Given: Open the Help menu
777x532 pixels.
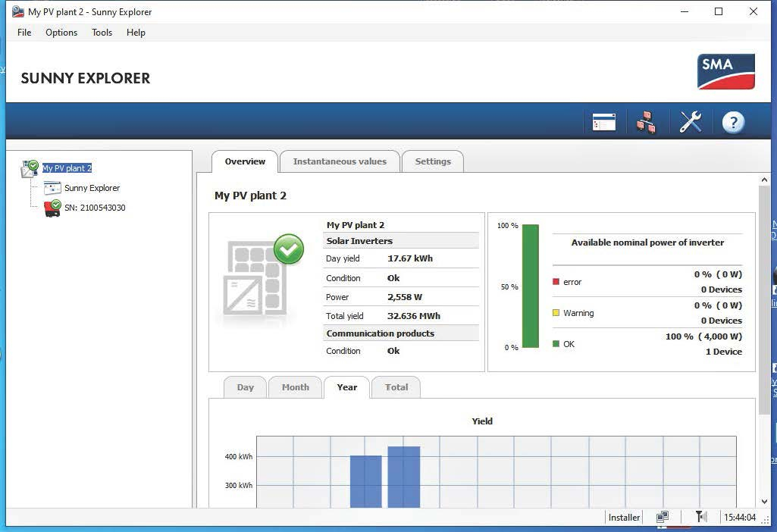Looking at the screenshot, I should 136,33.
